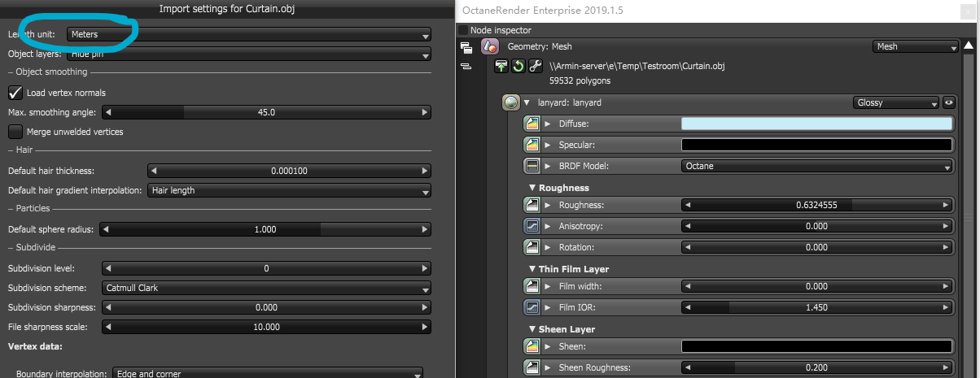Click the Sheen Roughness node icon
The image size is (980, 378).
(533, 367)
